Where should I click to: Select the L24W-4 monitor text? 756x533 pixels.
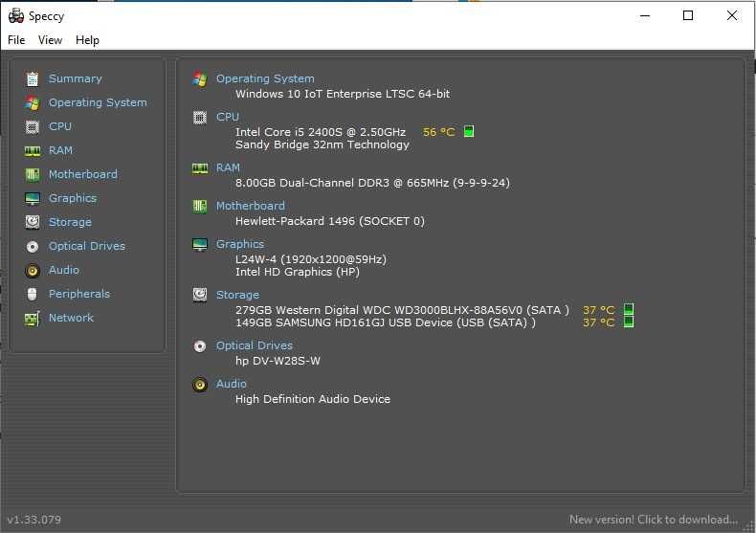(x=310, y=259)
